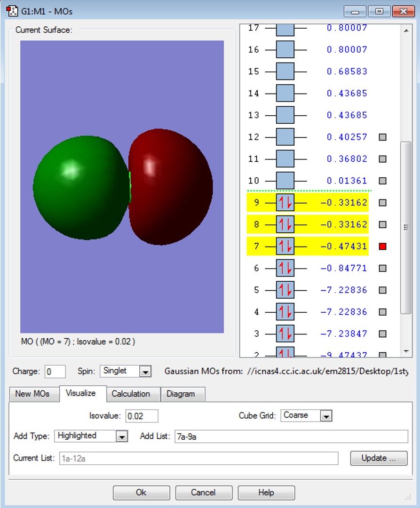Click the occupancy box for orbital 17

285,29
